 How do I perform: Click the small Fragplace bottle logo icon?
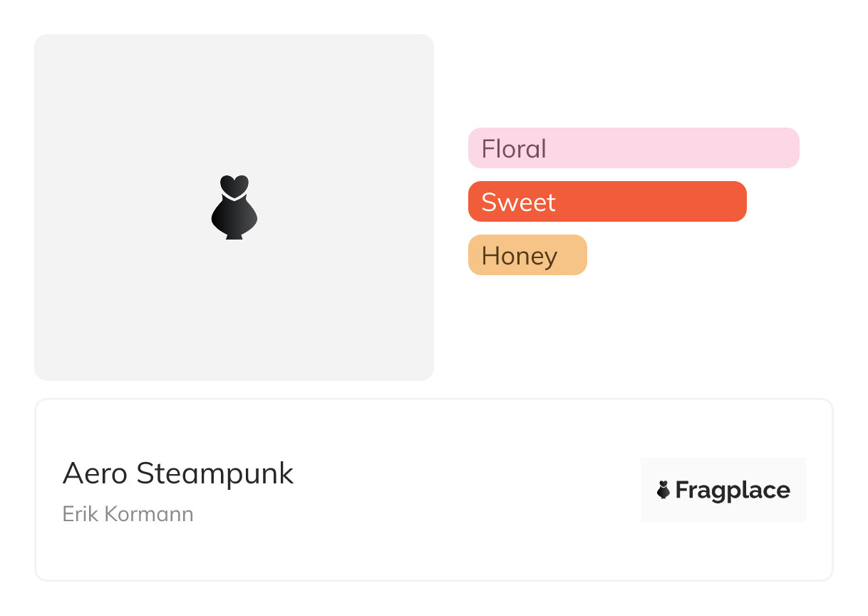[663, 490]
